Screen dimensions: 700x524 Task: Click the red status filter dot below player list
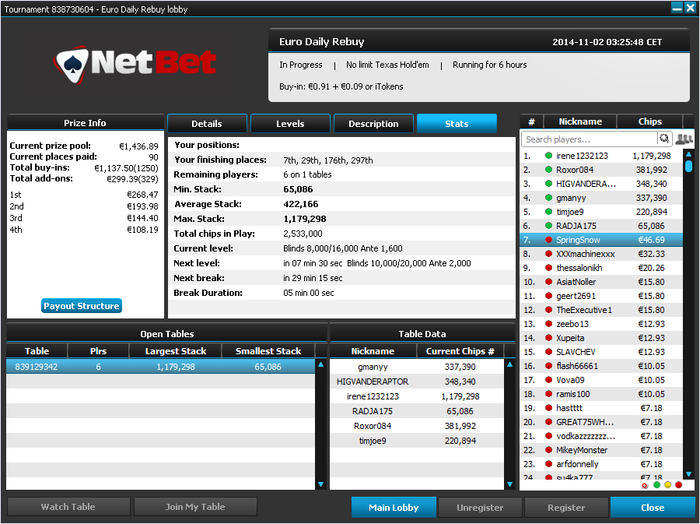679,485
